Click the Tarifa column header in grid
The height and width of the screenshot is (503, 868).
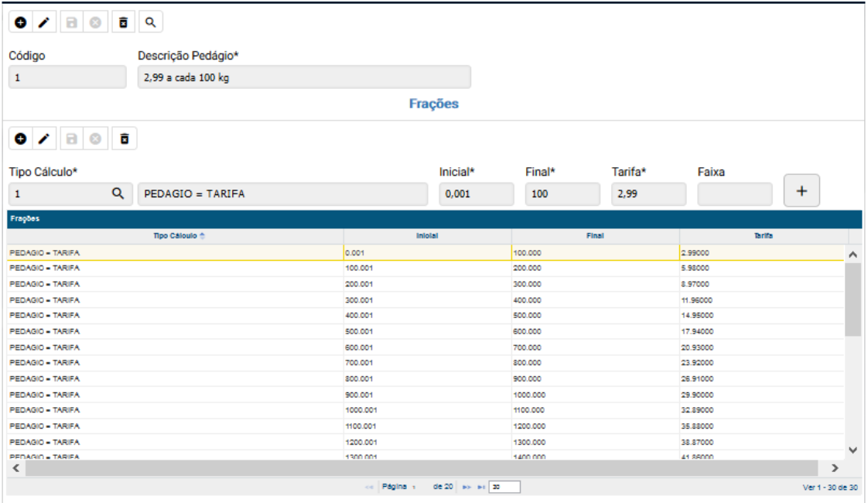(x=764, y=235)
